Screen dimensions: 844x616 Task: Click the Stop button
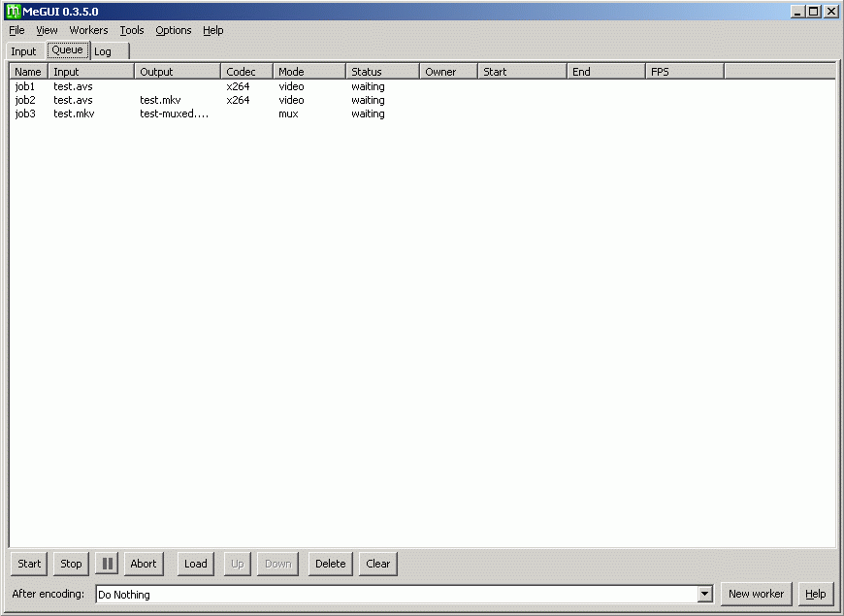click(x=71, y=564)
